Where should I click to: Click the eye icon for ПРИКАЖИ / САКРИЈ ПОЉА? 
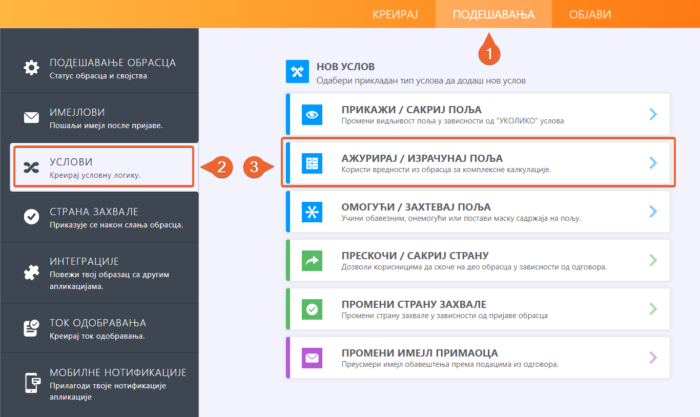312,115
